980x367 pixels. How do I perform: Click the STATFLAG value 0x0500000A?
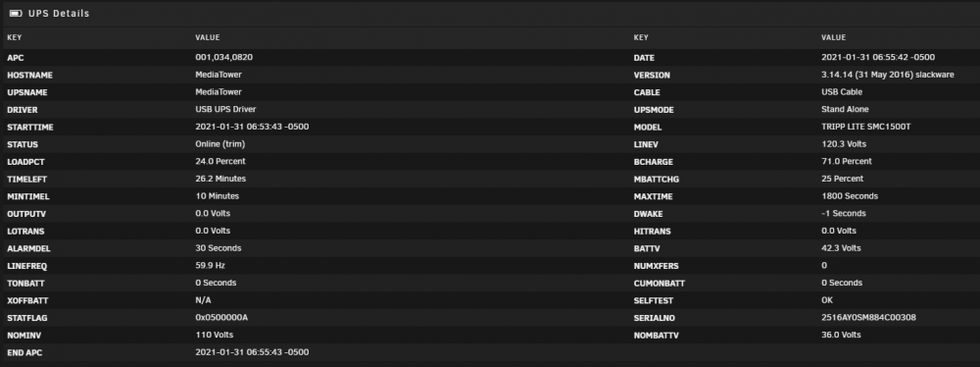tap(221, 318)
